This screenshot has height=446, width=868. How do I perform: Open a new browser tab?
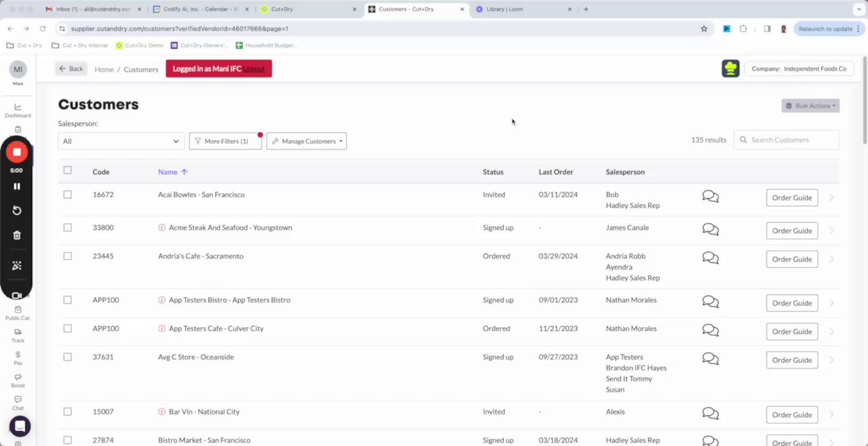586,9
